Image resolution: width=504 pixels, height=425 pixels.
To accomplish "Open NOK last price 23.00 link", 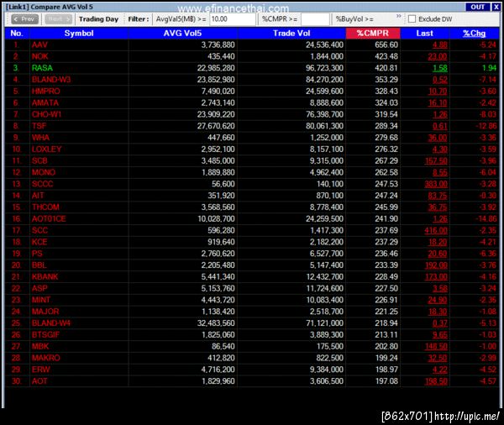I will coord(438,56).
